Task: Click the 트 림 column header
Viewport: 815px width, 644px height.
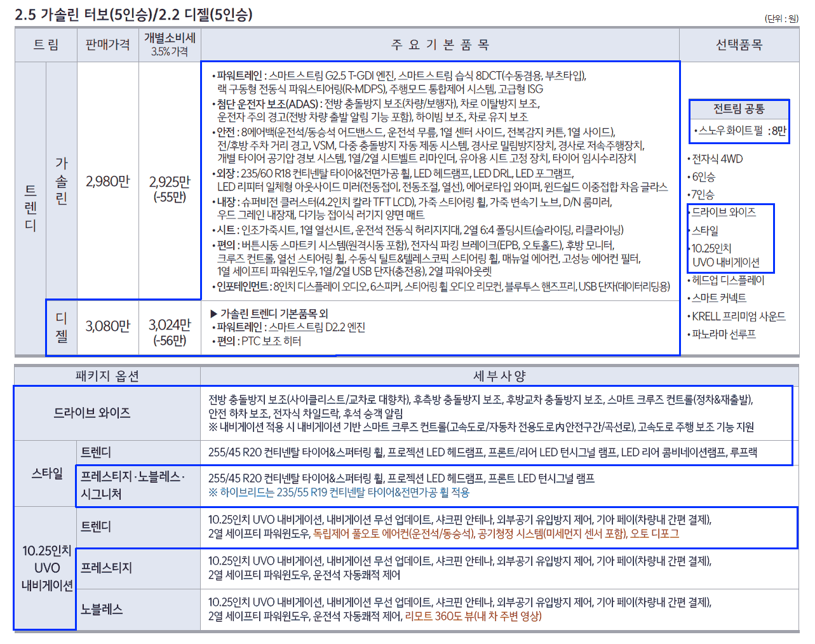Action: pos(46,44)
